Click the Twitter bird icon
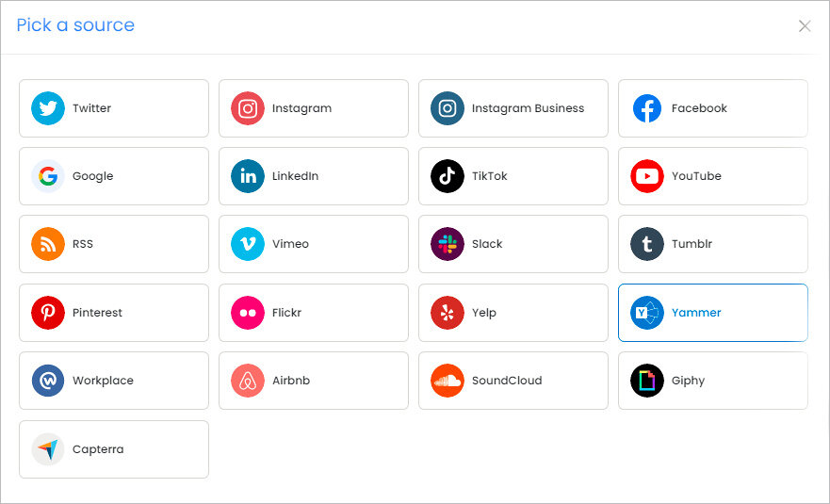 pyautogui.click(x=48, y=108)
